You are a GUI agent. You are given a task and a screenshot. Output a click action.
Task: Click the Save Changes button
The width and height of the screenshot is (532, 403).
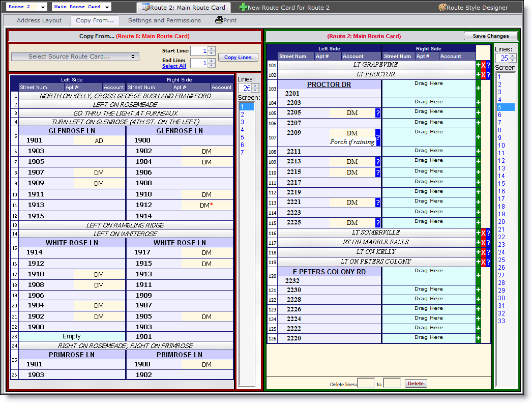tap(490, 36)
